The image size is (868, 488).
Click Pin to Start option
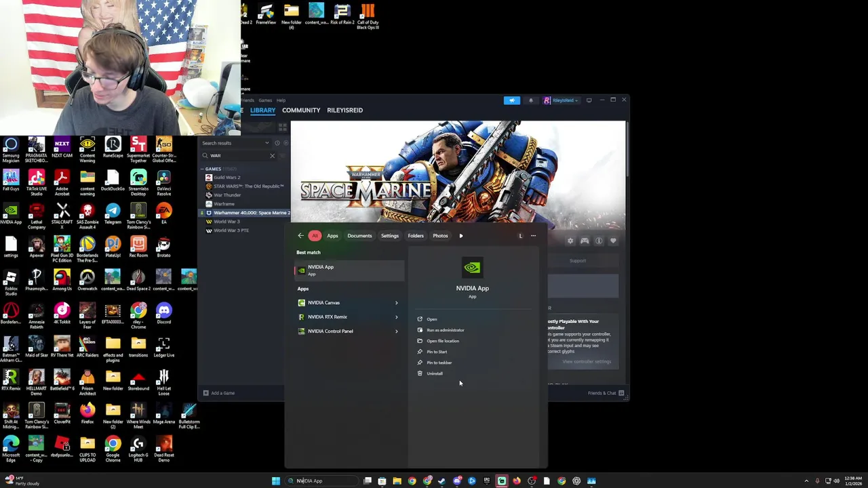(436, 352)
